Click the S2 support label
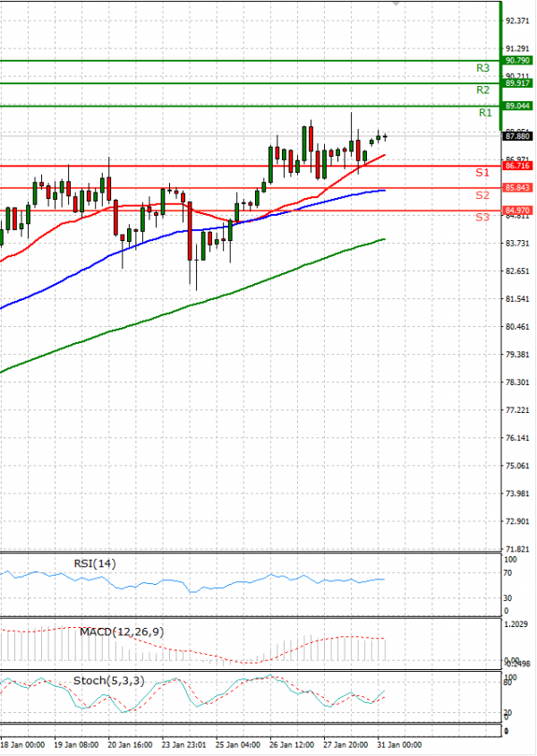This screenshot has height=756, width=537. tap(482, 195)
